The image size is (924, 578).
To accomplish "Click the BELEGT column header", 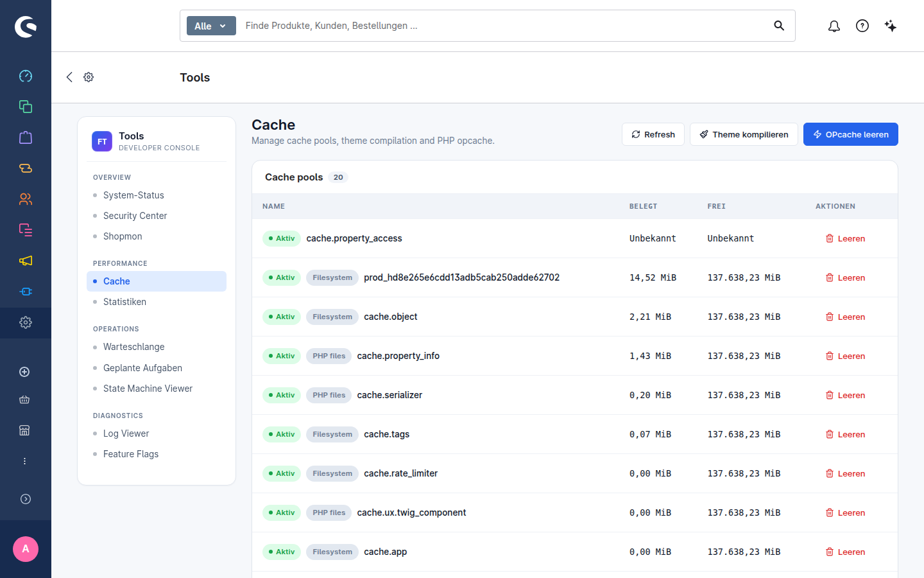I will pos(643,206).
